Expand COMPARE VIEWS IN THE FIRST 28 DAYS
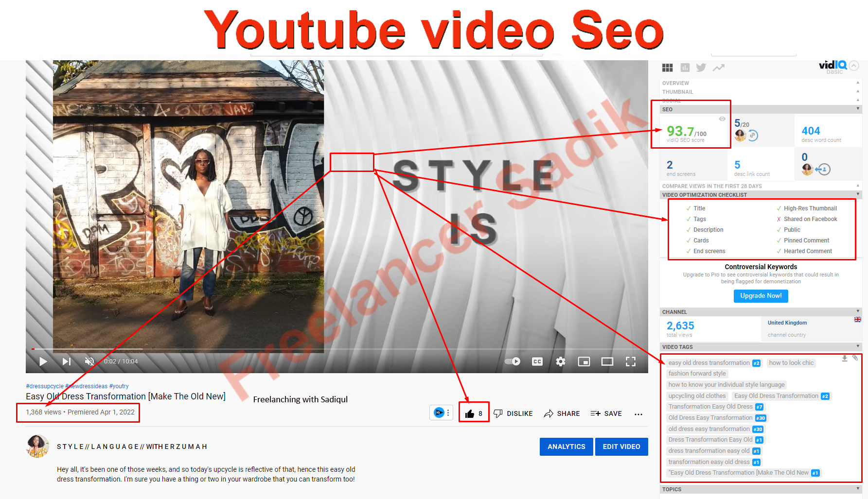The width and height of the screenshot is (868, 499). tap(761, 186)
